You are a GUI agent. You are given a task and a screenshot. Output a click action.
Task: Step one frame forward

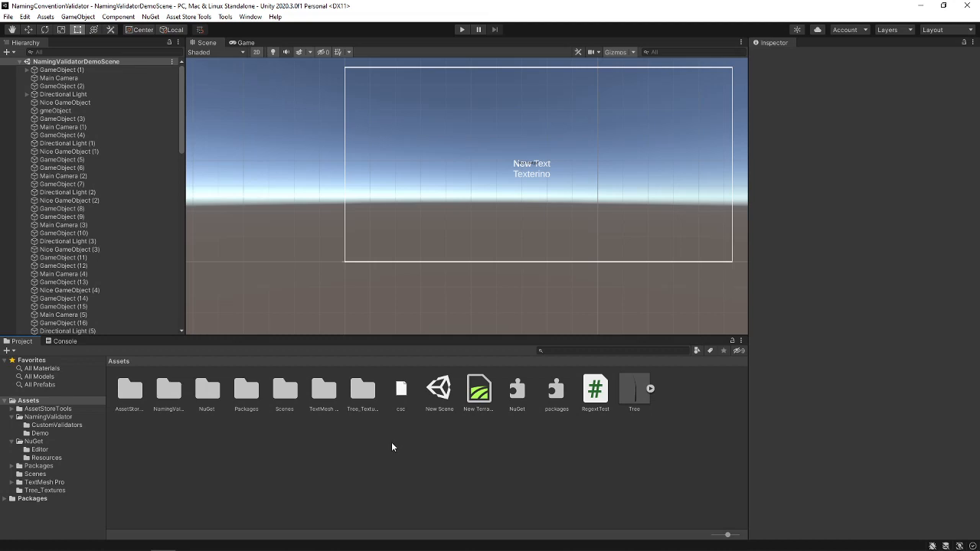tap(495, 30)
